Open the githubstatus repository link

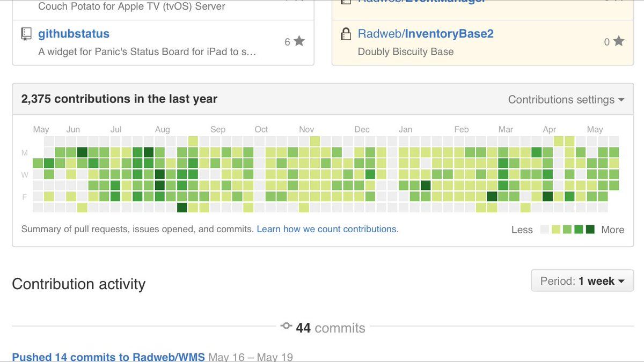(x=74, y=34)
